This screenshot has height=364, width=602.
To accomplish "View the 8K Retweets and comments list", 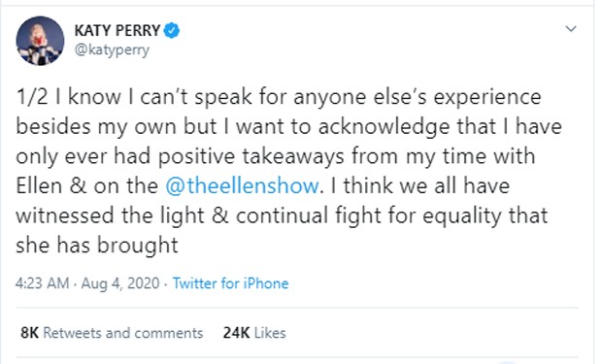I will 112,333.
